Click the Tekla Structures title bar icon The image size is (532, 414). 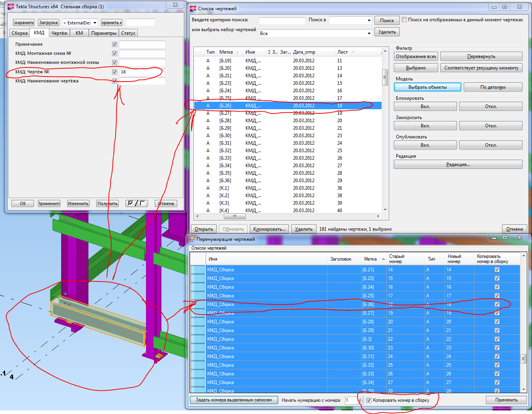point(11,6)
